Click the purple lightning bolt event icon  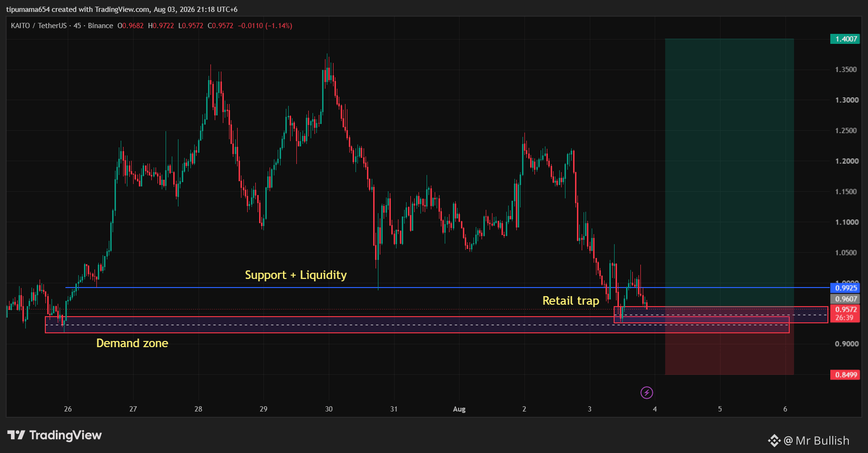pos(647,392)
